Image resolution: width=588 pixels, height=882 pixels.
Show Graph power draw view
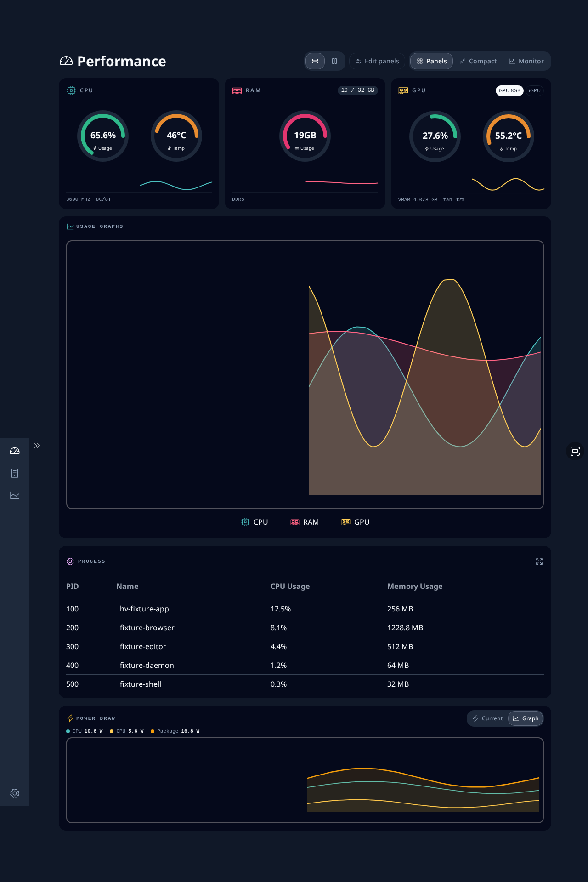pos(526,718)
